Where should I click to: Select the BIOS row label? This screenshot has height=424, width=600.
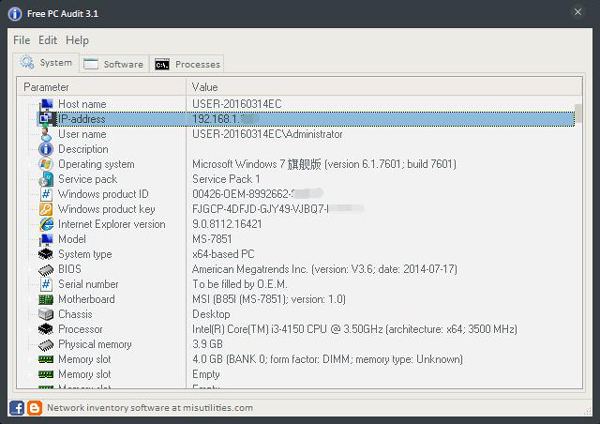(69, 269)
